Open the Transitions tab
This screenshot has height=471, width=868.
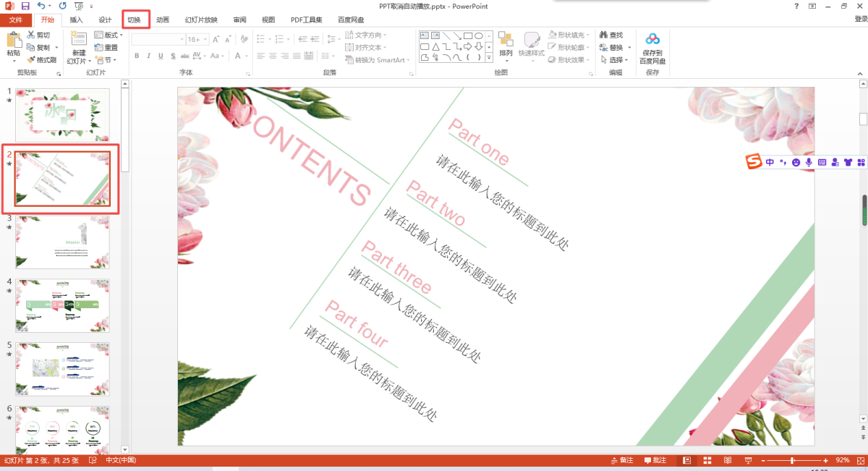(x=136, y=20)
